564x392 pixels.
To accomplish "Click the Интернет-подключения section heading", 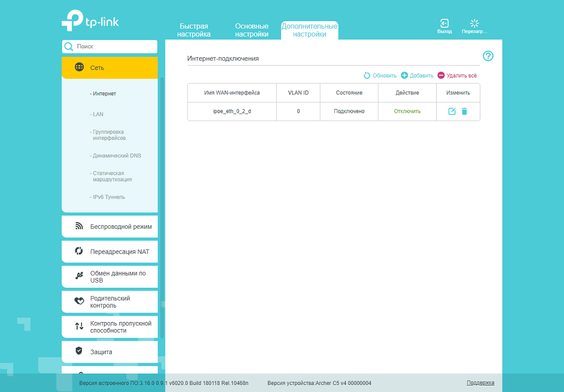I will (x=223, y=59).
